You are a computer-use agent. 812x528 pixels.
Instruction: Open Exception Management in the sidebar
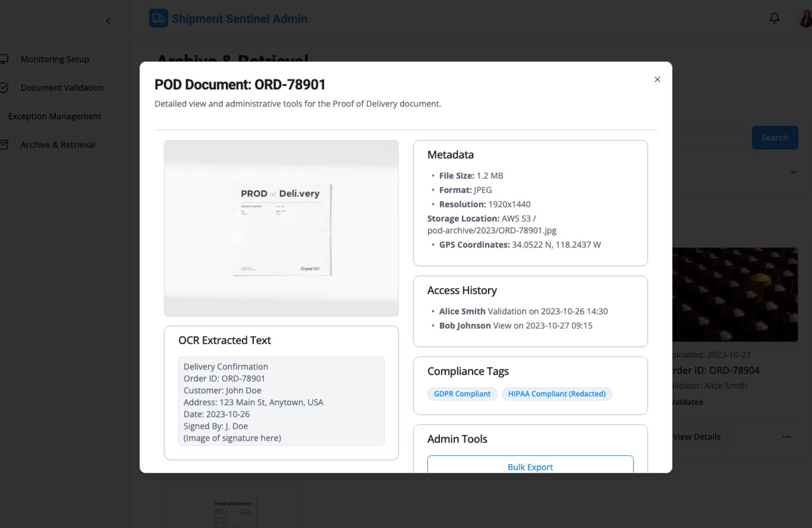[55, 116]
